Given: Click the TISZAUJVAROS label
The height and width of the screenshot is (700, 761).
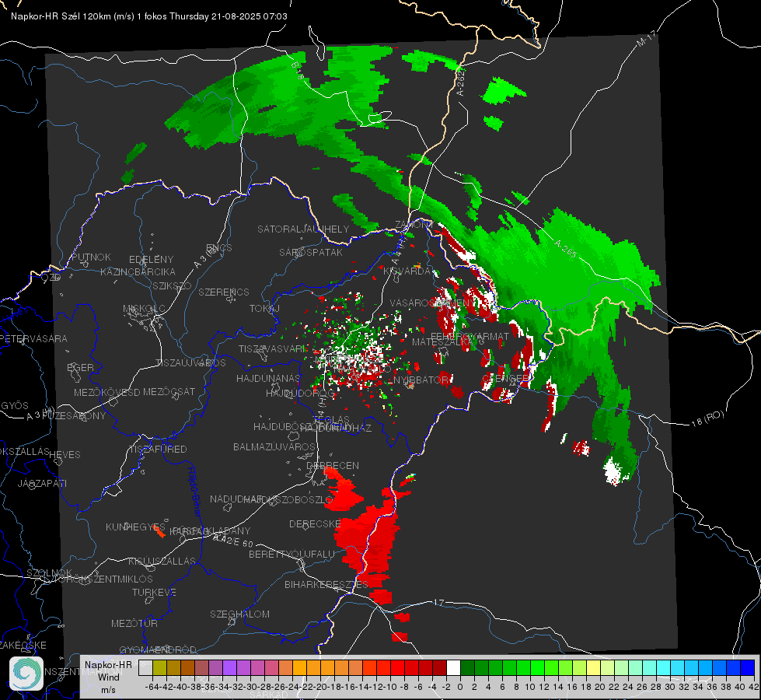Looking at the screenshot, I should [x=190, y=363].
